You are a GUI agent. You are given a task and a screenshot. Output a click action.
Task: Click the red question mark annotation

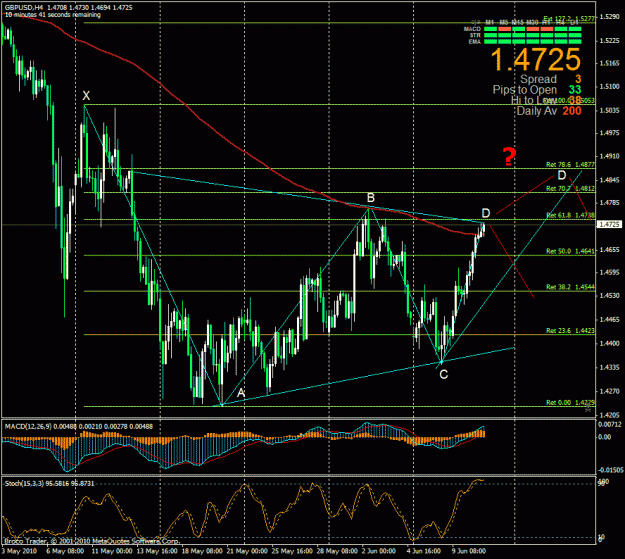[509, 157]
